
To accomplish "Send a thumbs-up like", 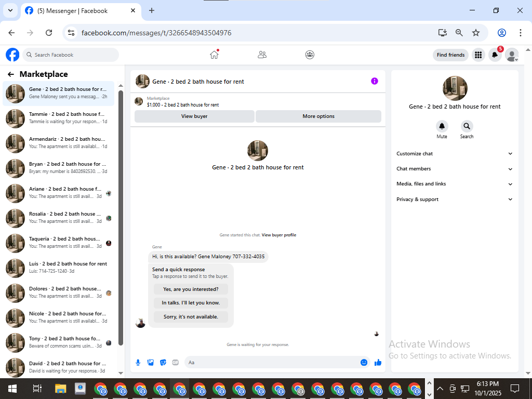I will pos(378,362).
